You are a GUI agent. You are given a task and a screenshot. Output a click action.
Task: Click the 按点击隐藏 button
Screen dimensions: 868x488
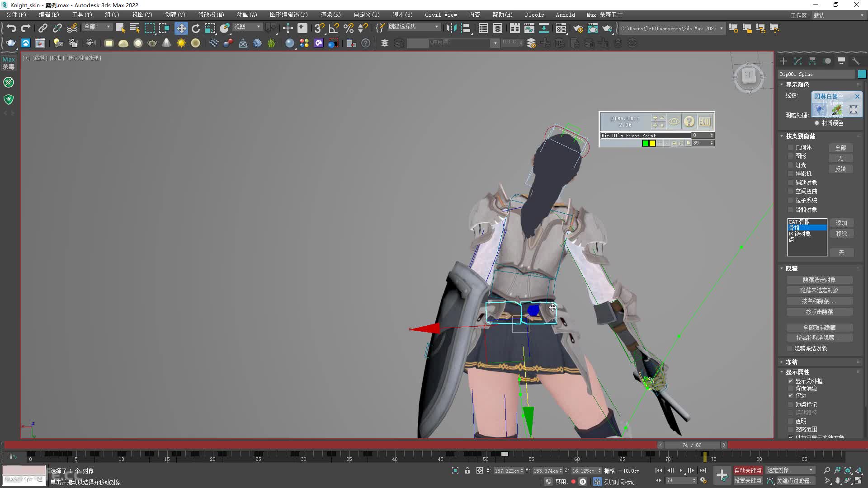click(x=819, y=312)
